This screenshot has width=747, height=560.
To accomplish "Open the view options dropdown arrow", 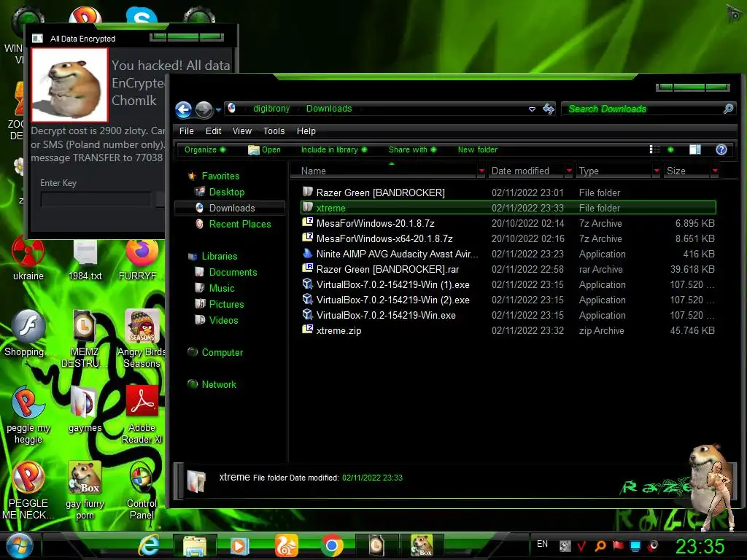I will point(670,149).
